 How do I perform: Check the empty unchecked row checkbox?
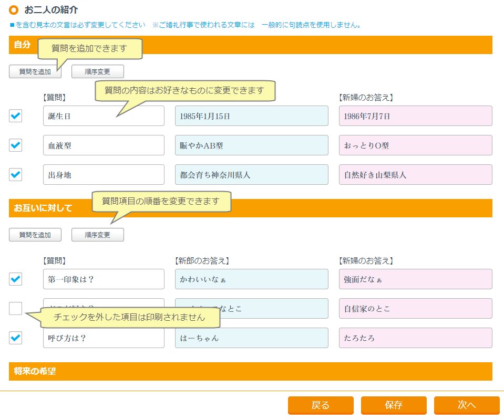[x=16, y=309]
